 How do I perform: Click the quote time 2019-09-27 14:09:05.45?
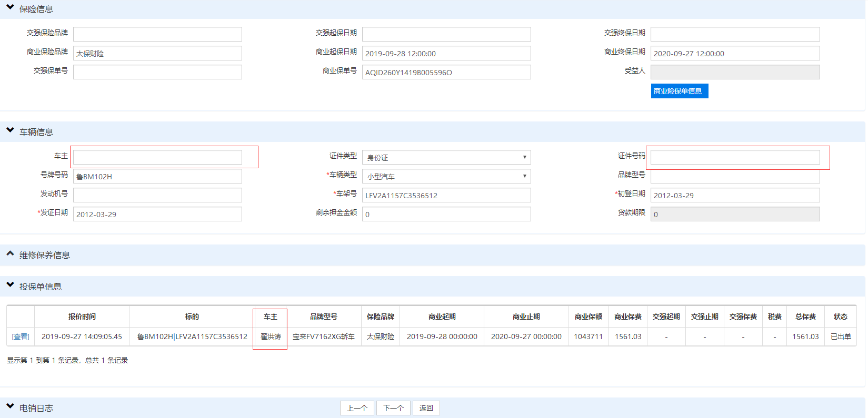pos(82,337)
